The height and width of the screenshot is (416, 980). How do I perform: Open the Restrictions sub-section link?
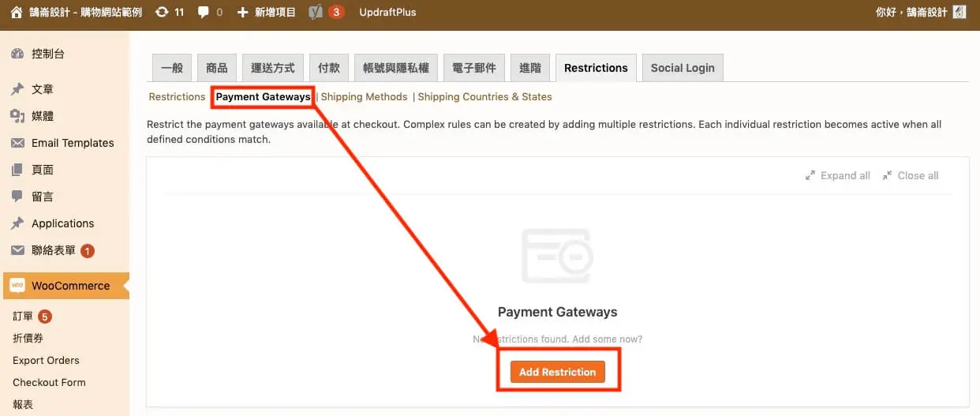(x=177, y=96)
